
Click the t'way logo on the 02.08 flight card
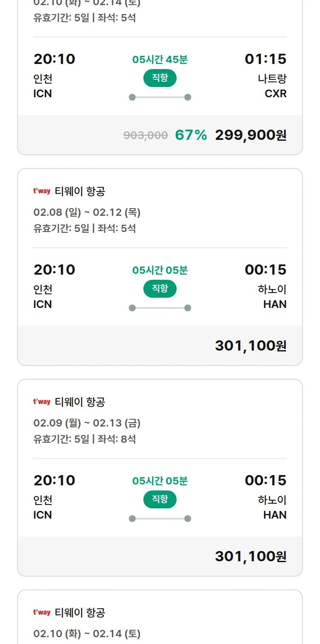click(42, 191)
